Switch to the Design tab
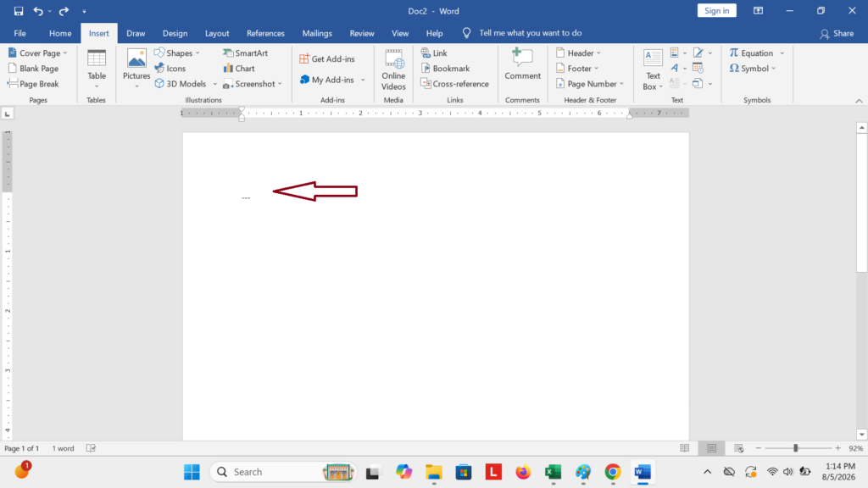Screen dimensions: 868x488 pos(175,33)
